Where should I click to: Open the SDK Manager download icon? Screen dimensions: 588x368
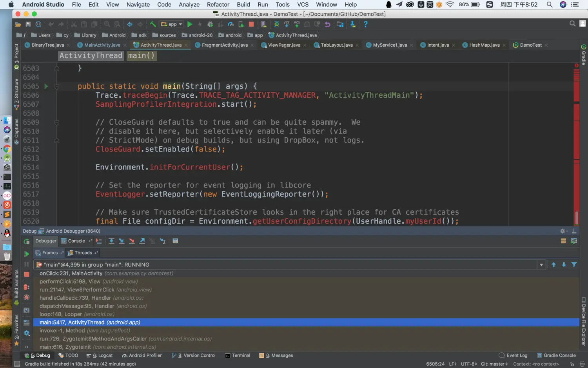coord(353,24)
